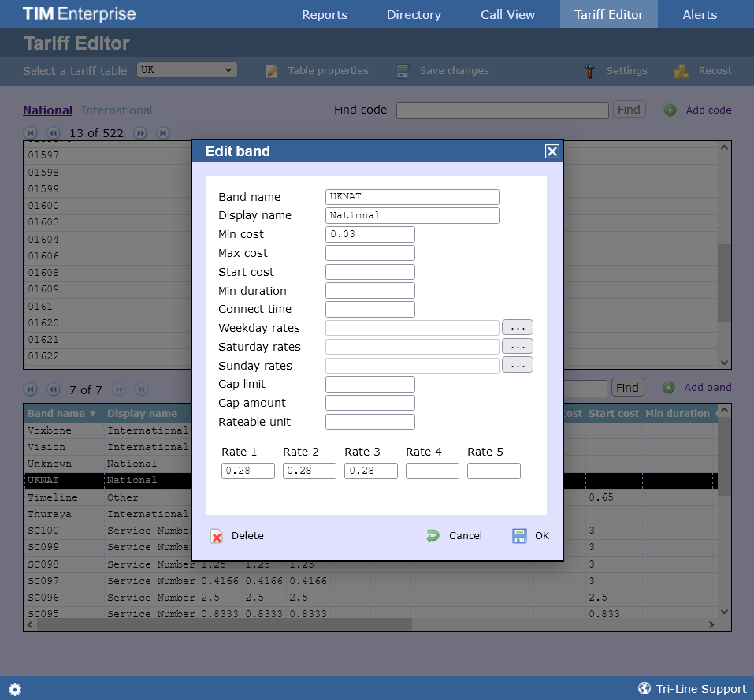The height and width of the screenshot is (700, 754).
Task: Click the Find button next to Find code
Action: (629, 110)
